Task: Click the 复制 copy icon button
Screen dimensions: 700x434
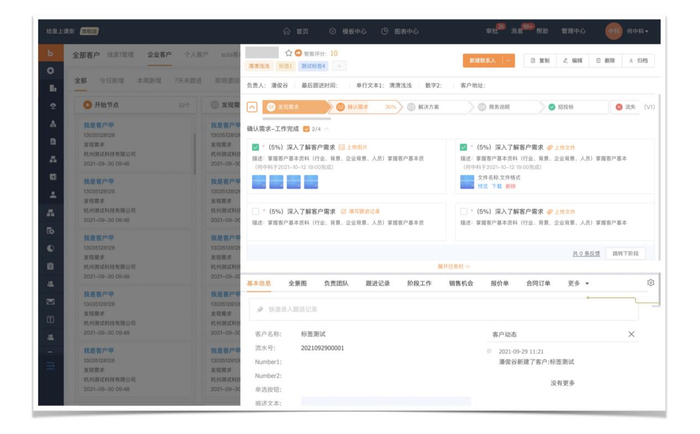Action: pyautogui.click(x=540, y=61)
